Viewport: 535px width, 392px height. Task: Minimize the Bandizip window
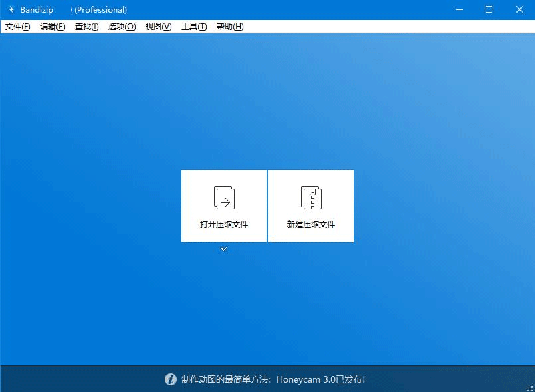(459, 9)
